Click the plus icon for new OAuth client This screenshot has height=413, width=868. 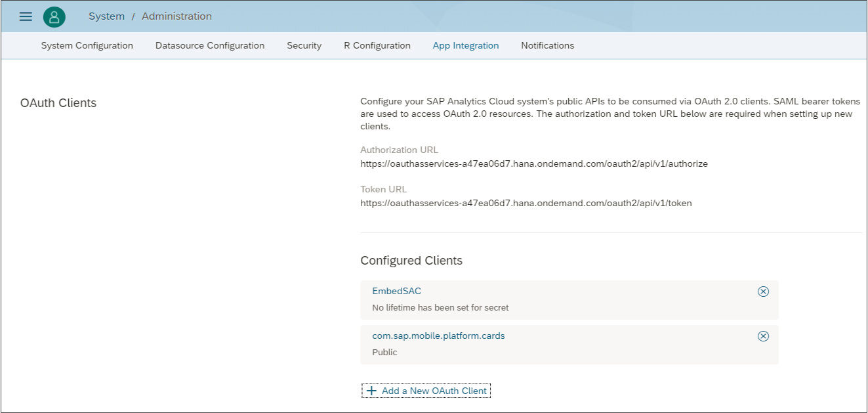coord(371,391)
